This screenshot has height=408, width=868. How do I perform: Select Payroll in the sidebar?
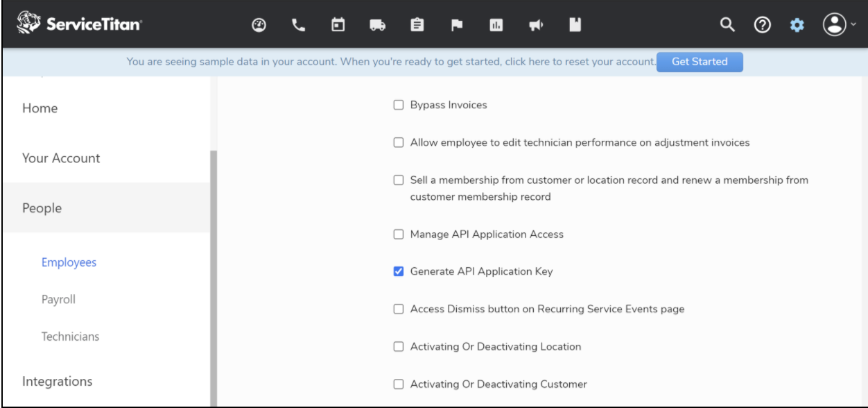tap(58, 300)
